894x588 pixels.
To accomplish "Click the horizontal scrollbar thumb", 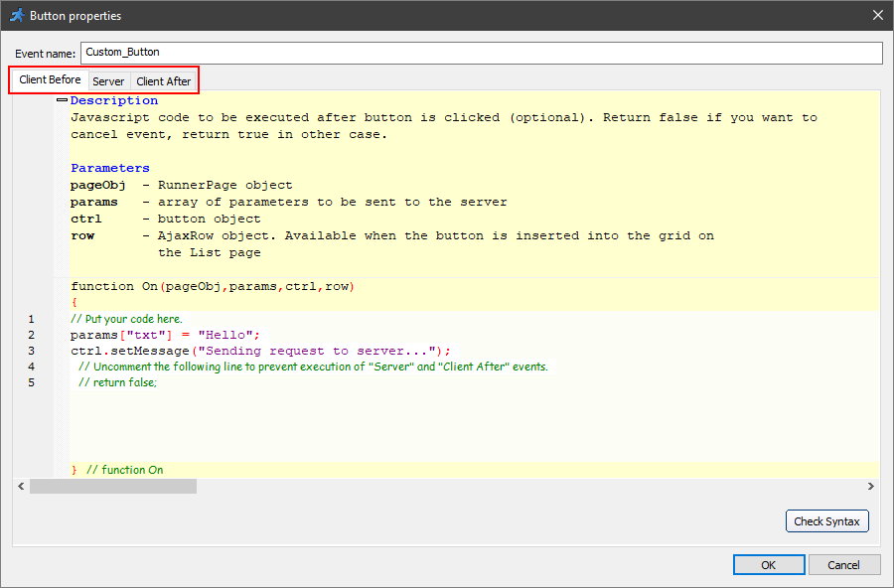I will (112, 486).
